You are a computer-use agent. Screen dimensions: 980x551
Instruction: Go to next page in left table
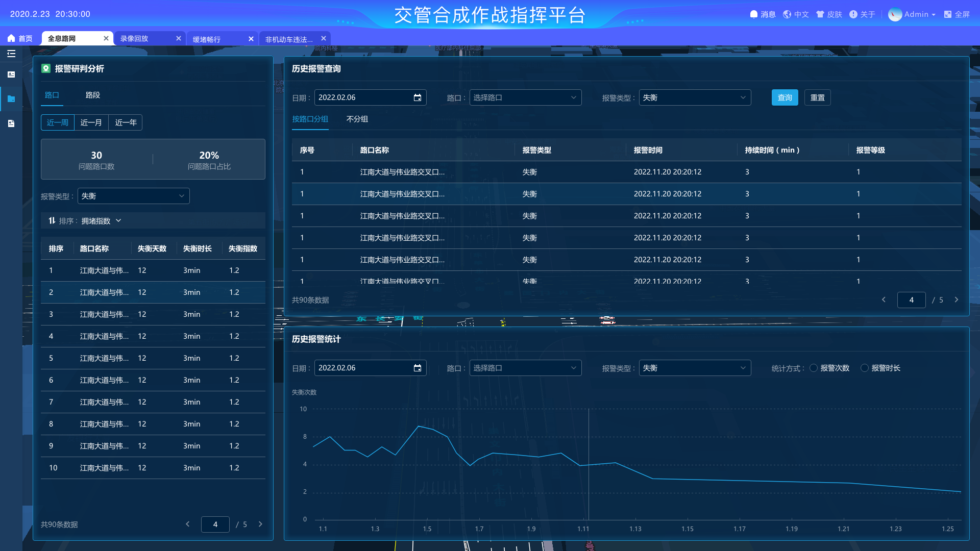[x=260, y=524]
